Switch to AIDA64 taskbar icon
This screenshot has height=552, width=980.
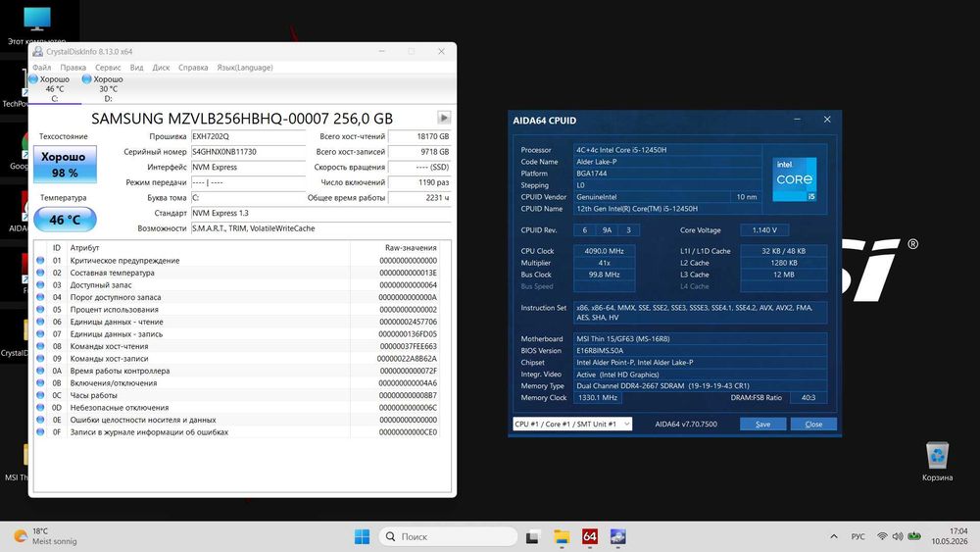pos(589,536)
